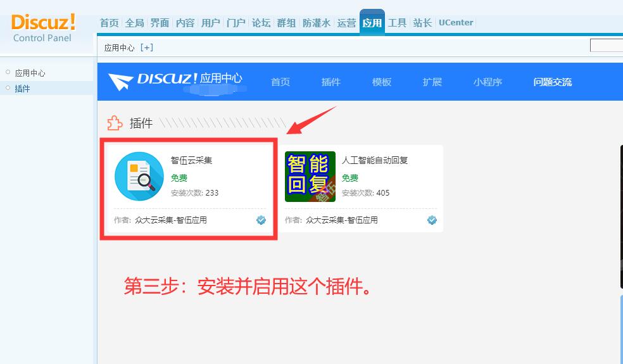Go to 小程序 in app center nav

pyautogui.click(x=488, y=82)
